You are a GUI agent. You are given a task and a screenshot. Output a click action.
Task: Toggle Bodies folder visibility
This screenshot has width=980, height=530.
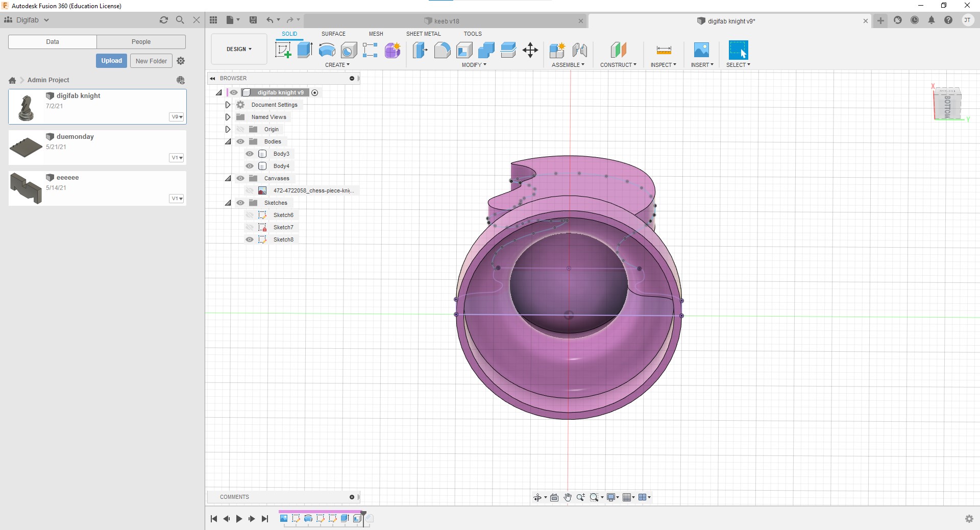pos(240,141)
